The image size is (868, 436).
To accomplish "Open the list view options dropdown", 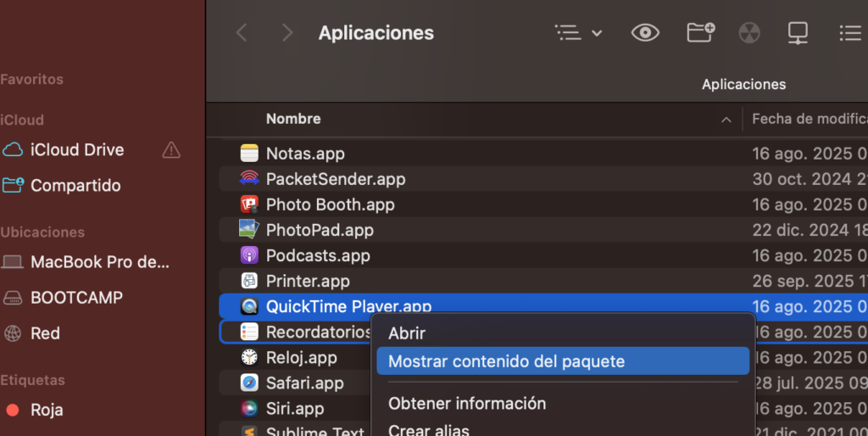I will 578,33.
